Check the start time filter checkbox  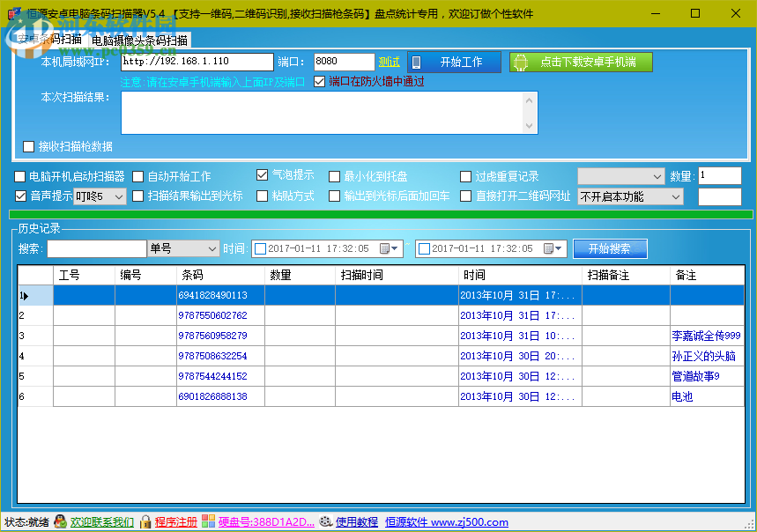click(260, 249)
